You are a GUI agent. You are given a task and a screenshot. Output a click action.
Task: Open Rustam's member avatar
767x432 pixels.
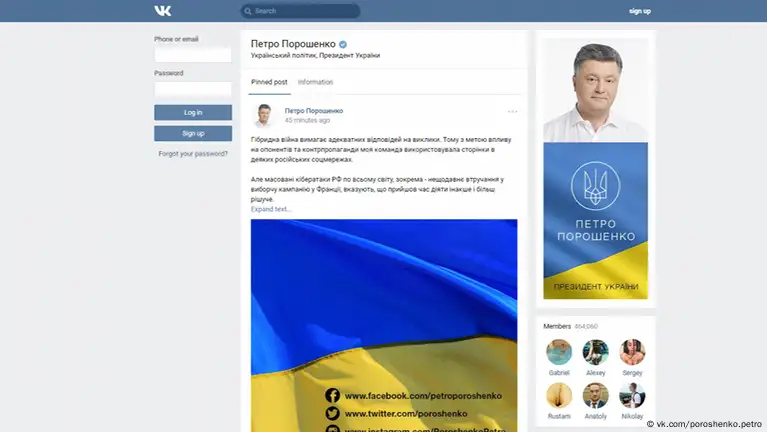point(559,395)
